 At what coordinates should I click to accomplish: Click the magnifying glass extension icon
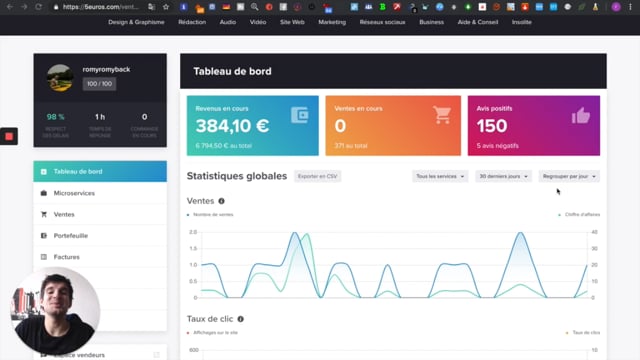click(255, 7)
